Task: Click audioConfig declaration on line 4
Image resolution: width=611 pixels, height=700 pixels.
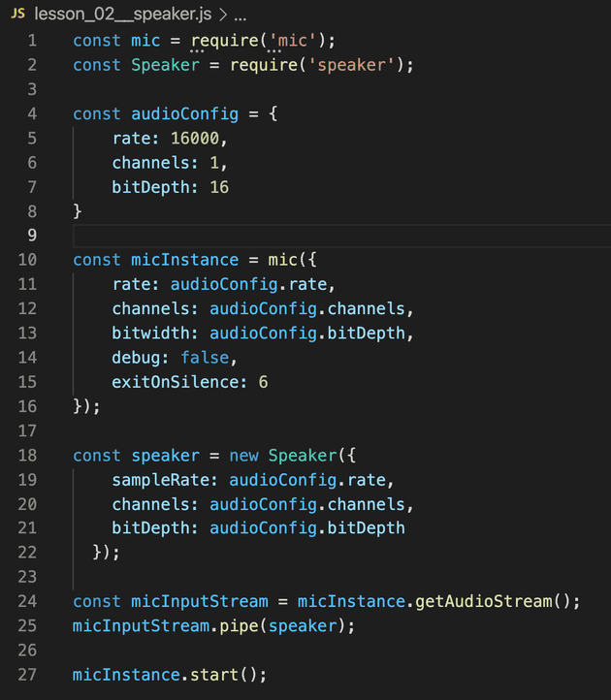Action: pyautogui.click(x=184, y=114)
